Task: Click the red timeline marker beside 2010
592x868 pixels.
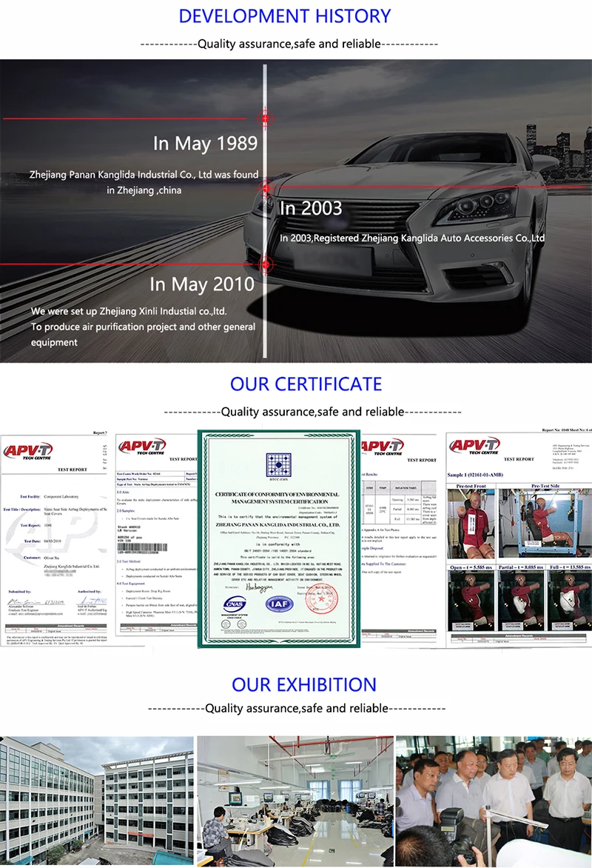Action: coord(266,264)
